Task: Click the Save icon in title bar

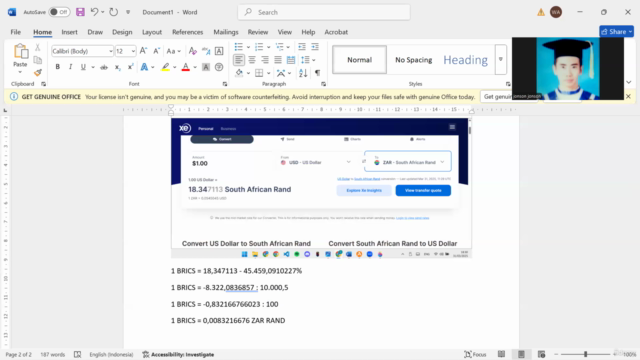Action: coord(80,12)
